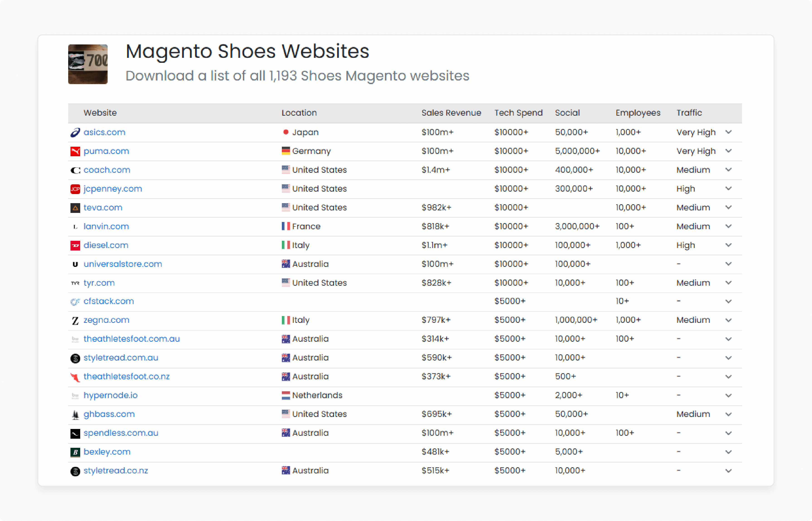Expand the universalstore.com row chevron

click(x=728, y=263)
